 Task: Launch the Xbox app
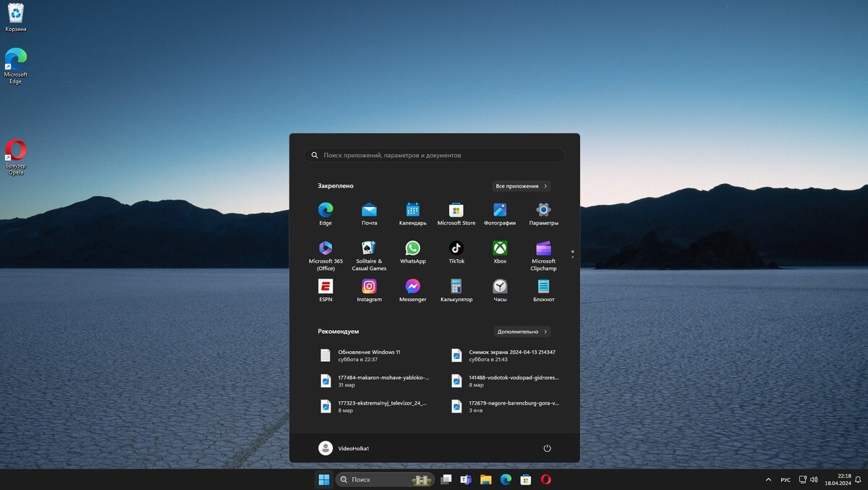[500, 253]
